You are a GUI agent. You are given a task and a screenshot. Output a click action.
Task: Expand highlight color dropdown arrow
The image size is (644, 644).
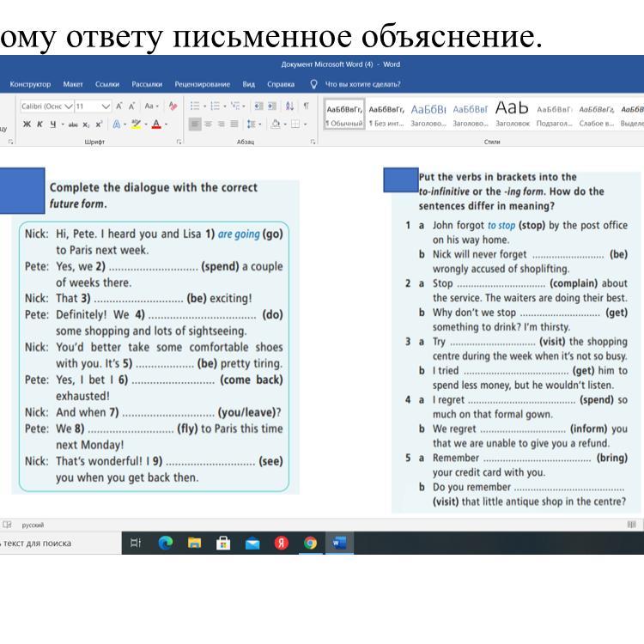click(x=146, y=124)
